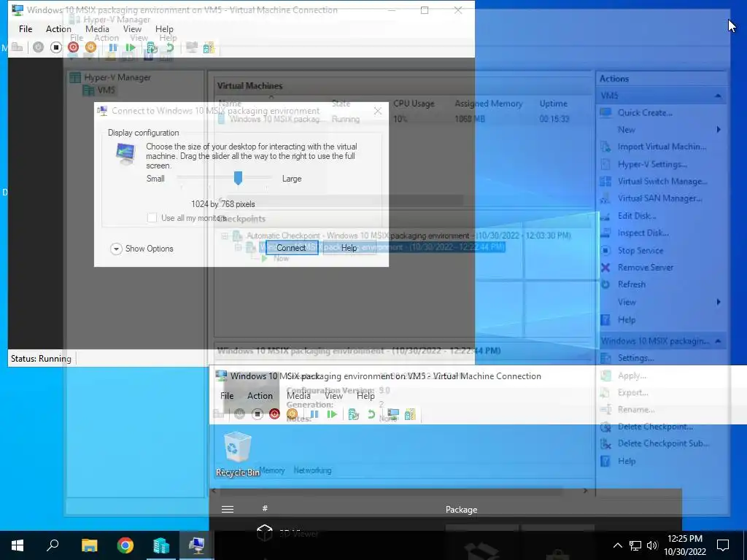
Task: Click Export... in Actions pane
Action: (x=632, y=392)
